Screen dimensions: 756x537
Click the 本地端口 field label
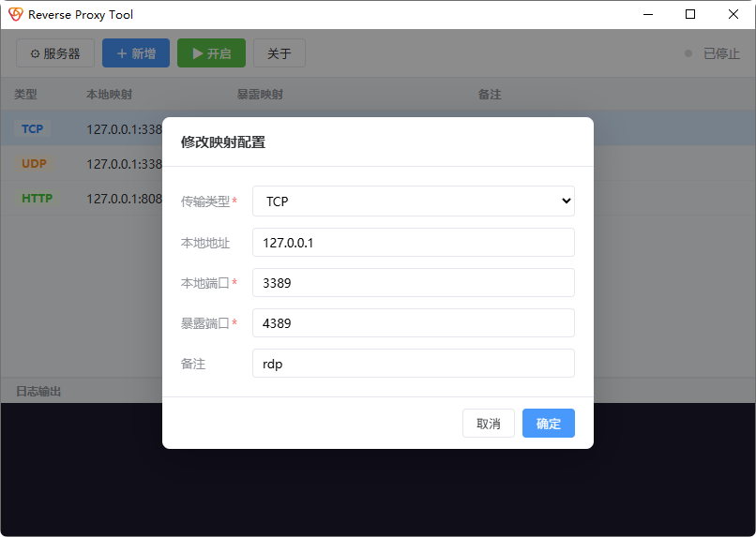click(204, 283)
